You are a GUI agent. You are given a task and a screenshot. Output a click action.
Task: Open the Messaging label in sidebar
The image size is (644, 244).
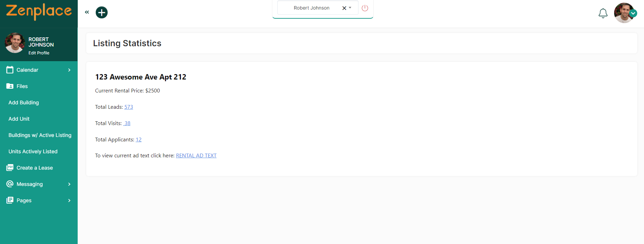(30, 184)
